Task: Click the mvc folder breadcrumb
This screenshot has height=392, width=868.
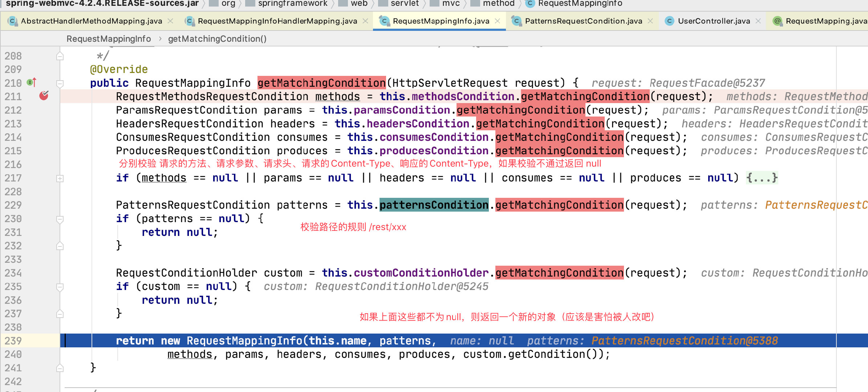Action: tap(445, 3)
